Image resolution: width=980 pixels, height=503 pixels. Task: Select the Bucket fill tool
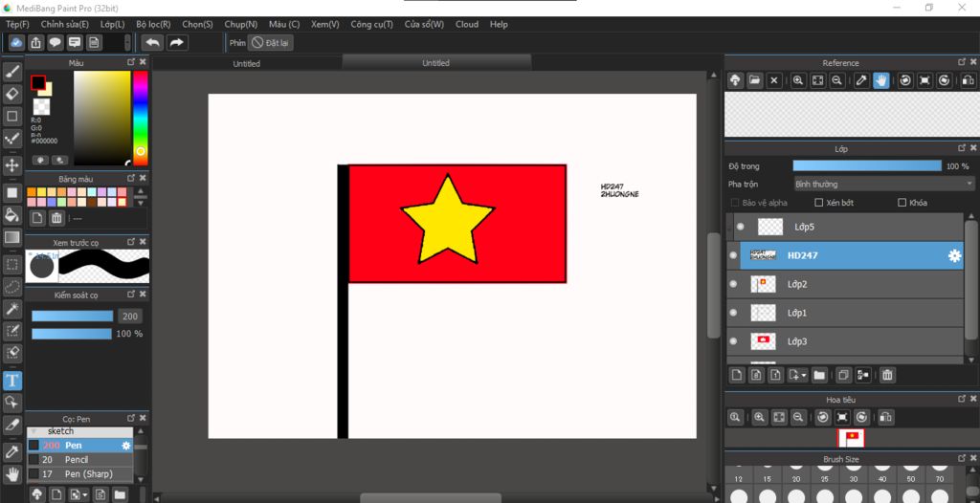pyautogui.click(x=11, y=215)
